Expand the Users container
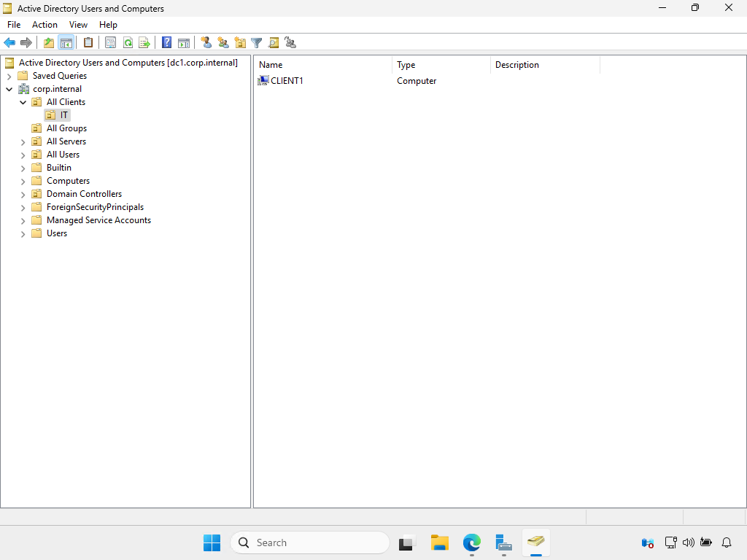This screenshot has width=747, height=560. (23, 234)
